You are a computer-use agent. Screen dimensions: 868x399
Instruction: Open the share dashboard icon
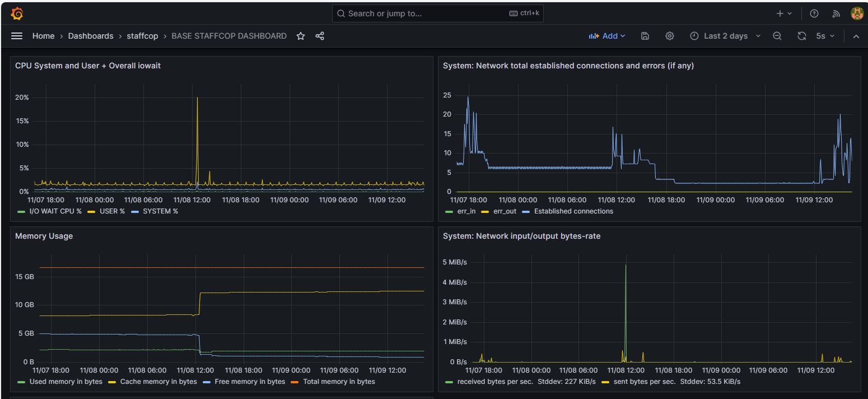point(319,35)
